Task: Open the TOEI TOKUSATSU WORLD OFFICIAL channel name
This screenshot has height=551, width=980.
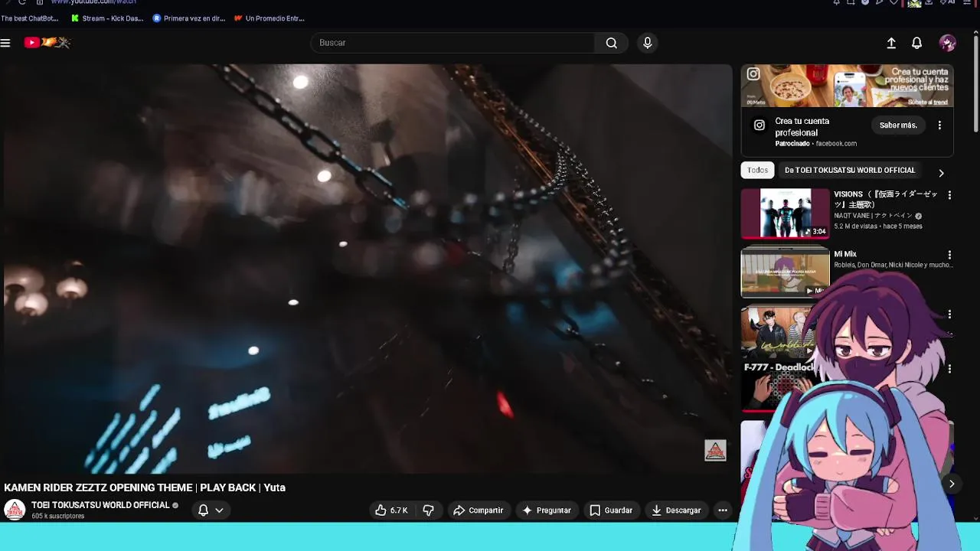Action: (100, 505)
